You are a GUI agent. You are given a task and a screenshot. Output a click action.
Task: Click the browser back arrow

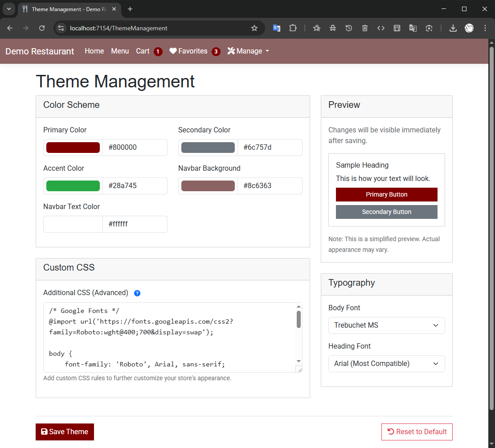pyautogui.click(x=10, y=28)
